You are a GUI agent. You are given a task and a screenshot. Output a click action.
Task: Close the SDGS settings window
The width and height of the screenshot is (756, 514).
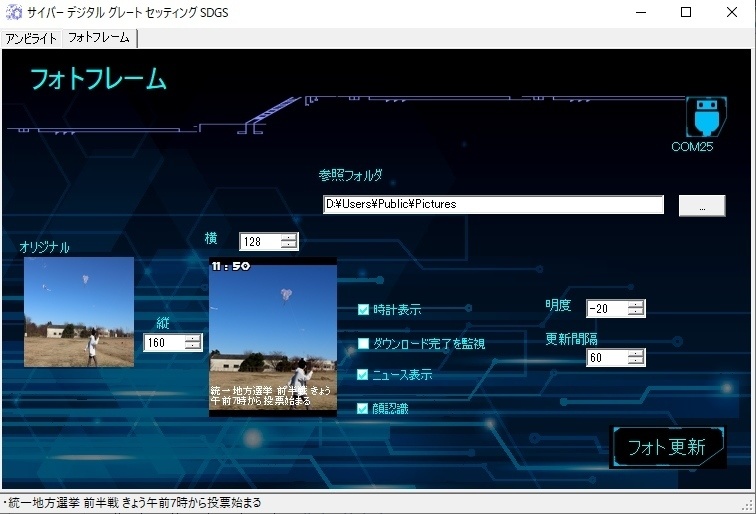pyautogui.click(x=732, y=13)
